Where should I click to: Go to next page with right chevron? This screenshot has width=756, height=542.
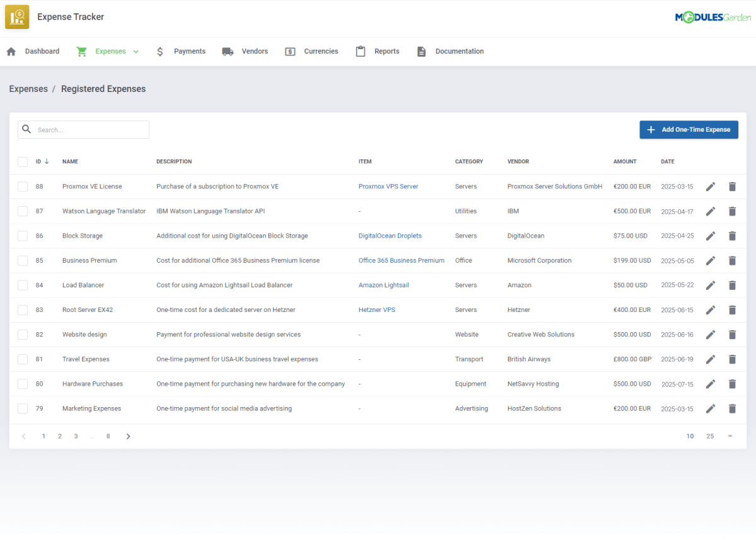coord(128,436)
